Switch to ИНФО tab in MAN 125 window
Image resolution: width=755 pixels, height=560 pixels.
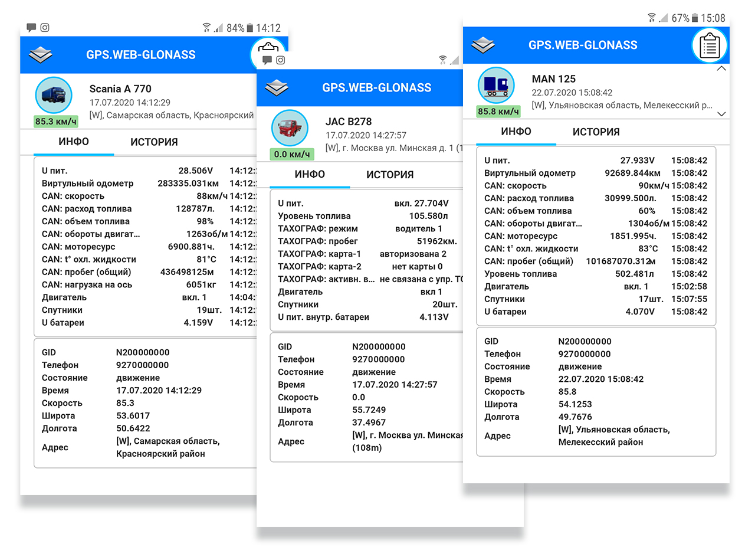click(x=516, y=132)
